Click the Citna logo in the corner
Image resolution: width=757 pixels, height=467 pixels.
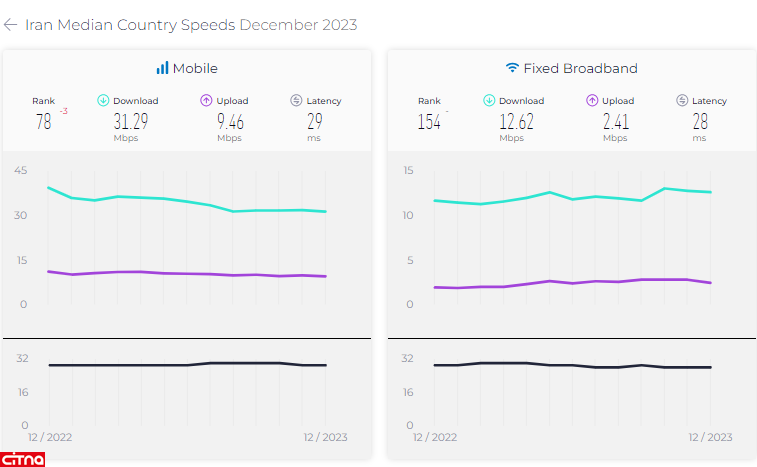(x=23, y=459)
